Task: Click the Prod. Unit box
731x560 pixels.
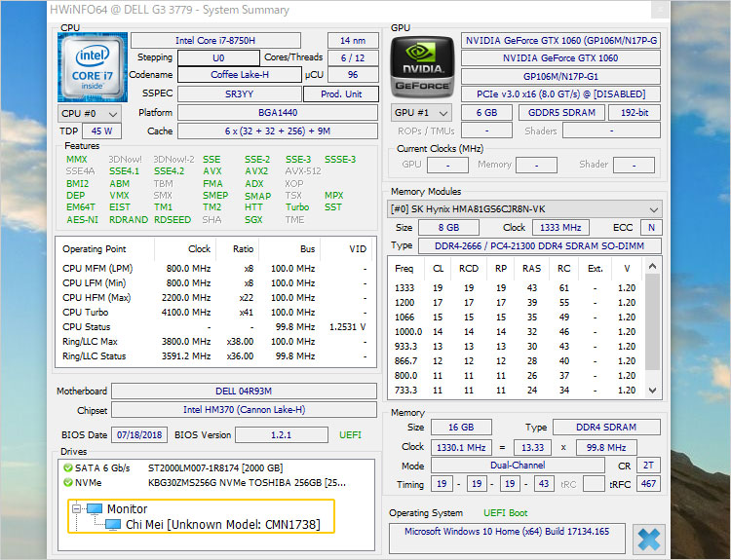Action: 340,94
